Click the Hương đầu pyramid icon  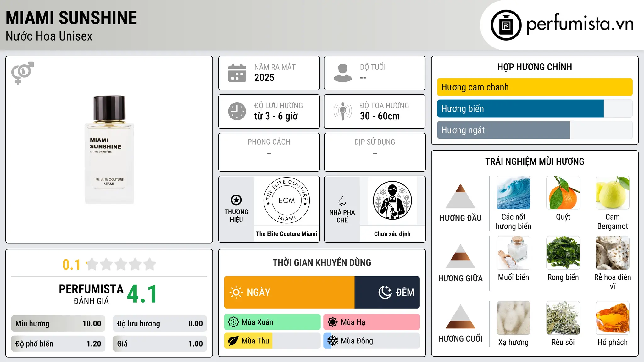coord(460,195)
